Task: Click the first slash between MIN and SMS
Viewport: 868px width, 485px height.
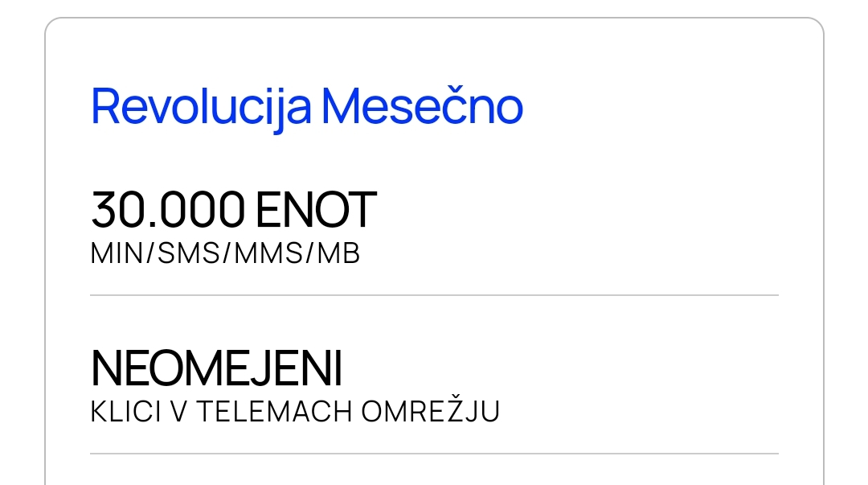Action: 150,253
